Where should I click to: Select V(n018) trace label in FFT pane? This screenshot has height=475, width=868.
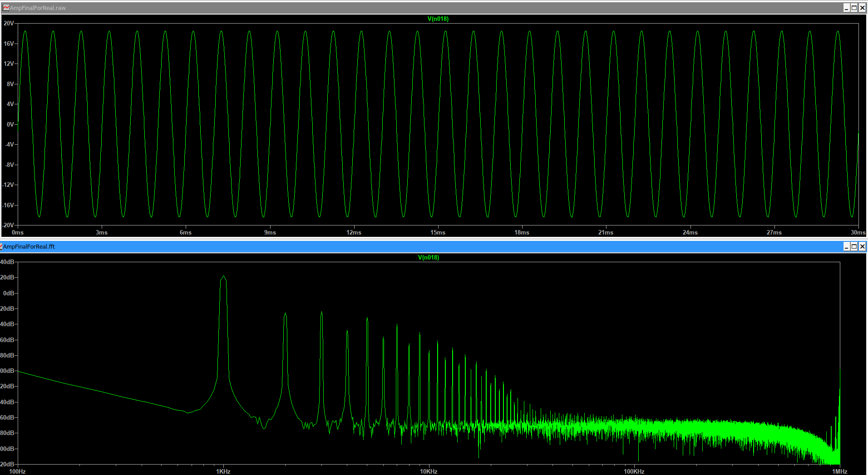(428, 257)
